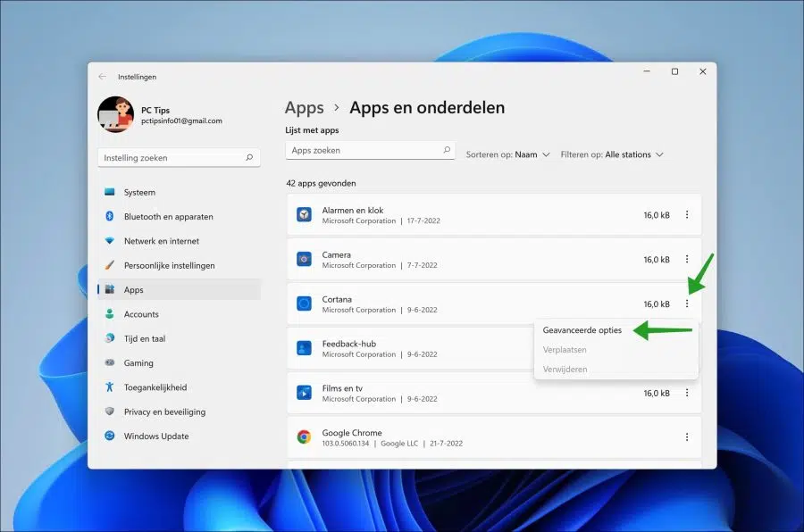
Task: Click the Systeem monitor icon
Action: pos(109,192)
